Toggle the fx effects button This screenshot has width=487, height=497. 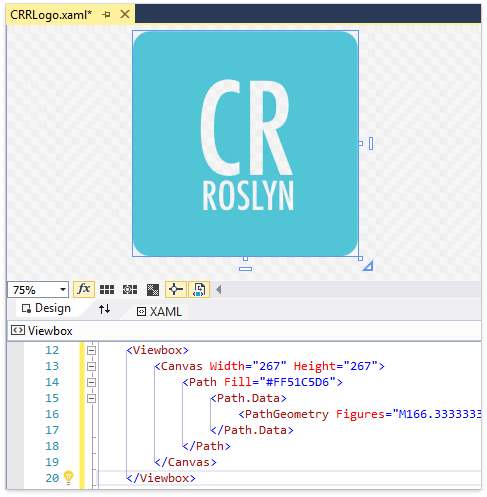point(84,289)
